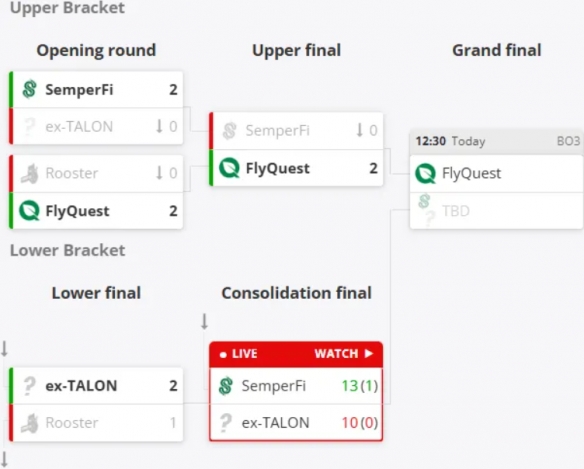The width and height of the screenshot is (584, 469).
Task: Click question mark icon beside ex-TALON in Lower final
Action: 29,386
